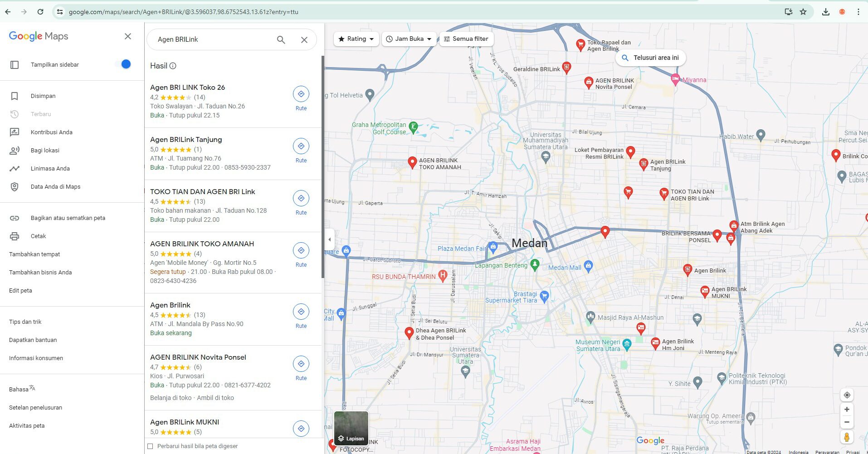Image resolution: width=868 pixels, height=454 pixels.
Task: Click the Miyanna hotel marker
Action: coord(675,79)
